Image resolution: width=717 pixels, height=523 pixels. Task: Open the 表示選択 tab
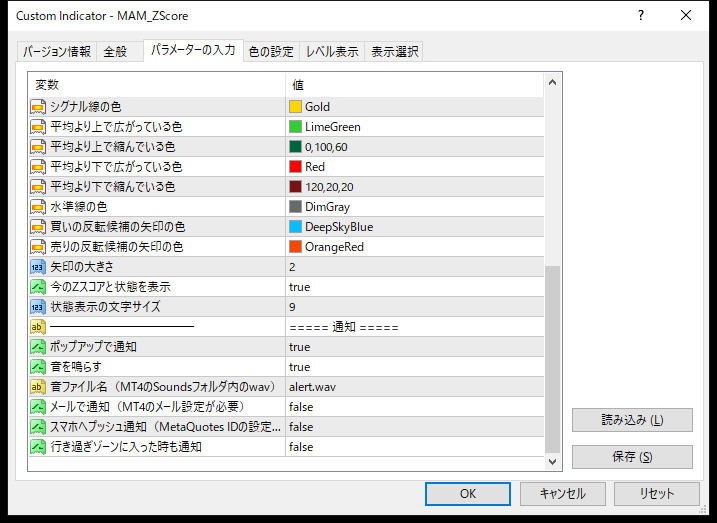pyautogui.click(x=394, y=51)
